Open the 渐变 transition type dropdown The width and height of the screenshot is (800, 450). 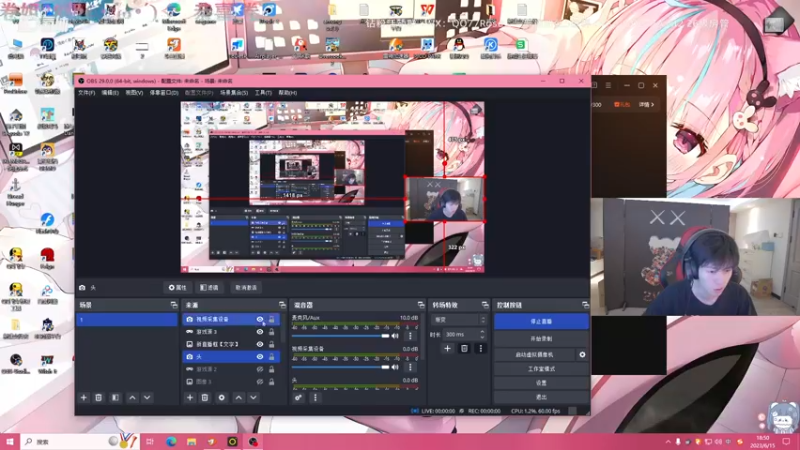coord(459,320)
